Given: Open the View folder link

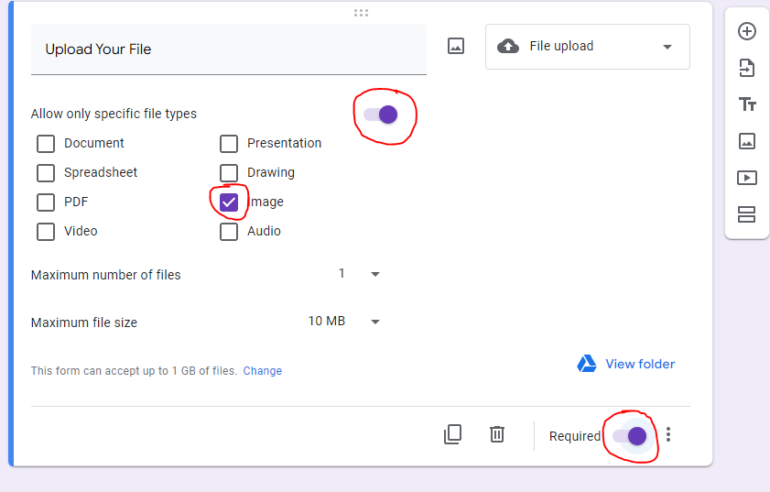Looking at the screenshot, I should pos(627,364).
